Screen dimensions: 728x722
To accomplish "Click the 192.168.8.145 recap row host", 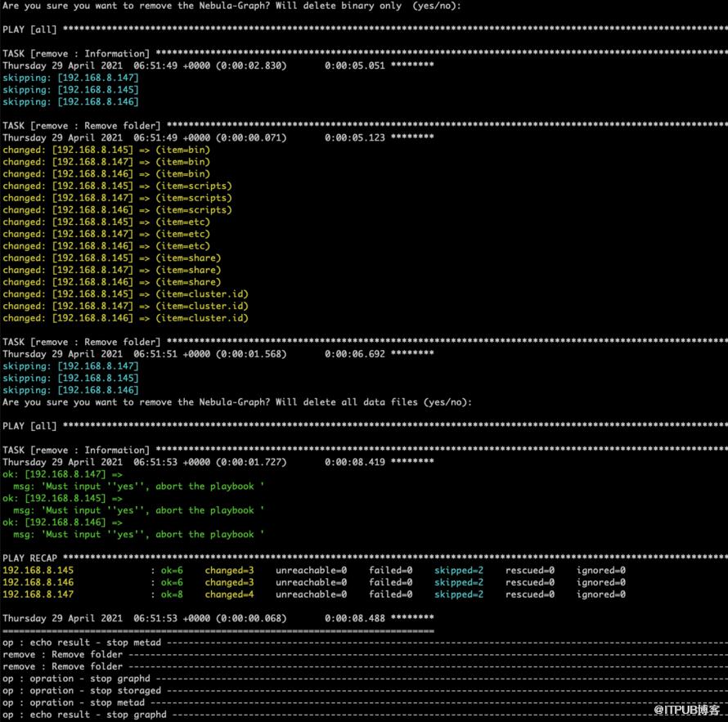I will pyautogui.click(x=38, y=570).
